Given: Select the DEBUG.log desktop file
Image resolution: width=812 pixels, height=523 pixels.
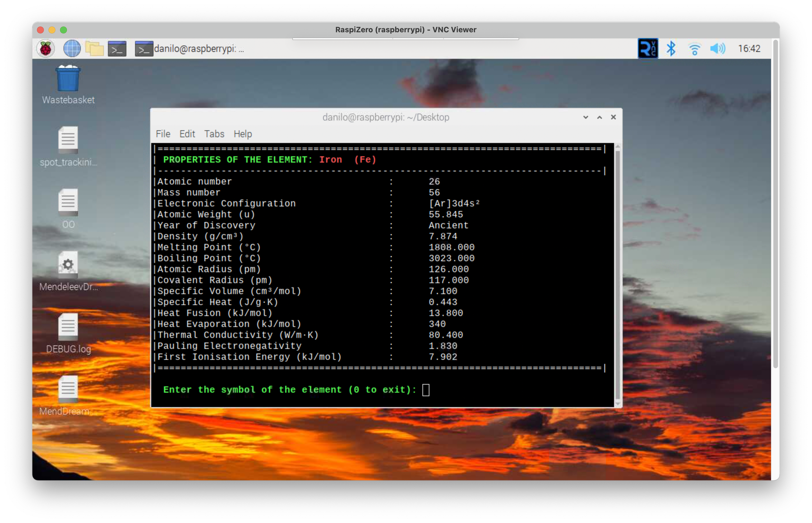Looking at the screenshot, I should click(68, 327).
